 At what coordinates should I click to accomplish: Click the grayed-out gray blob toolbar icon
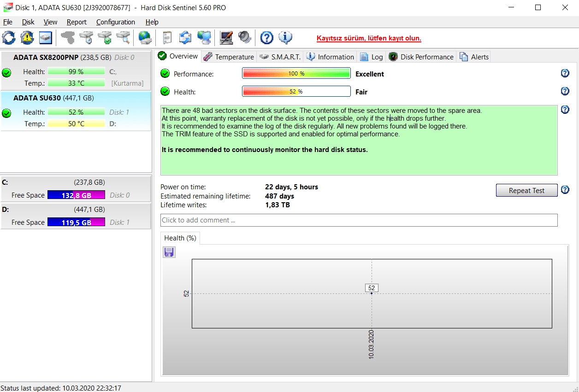pyautogui.click(x=68, y=38)
